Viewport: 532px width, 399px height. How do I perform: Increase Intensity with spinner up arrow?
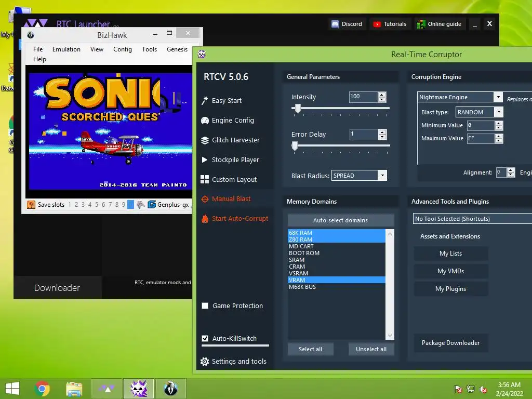(x=382, y=95)
